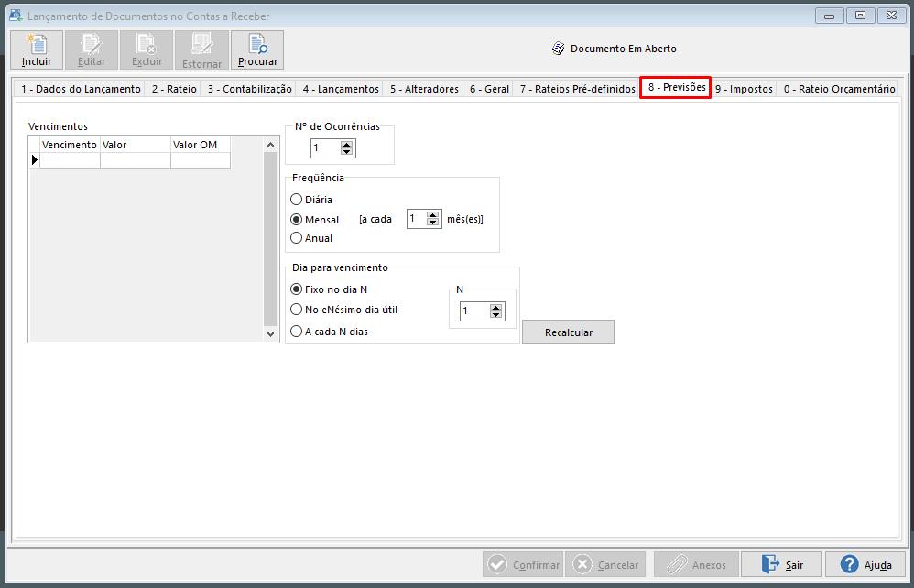The height and width of the screenshot is (588, 914).
Task: Open the Anexos attachments button
Action: 696,564
